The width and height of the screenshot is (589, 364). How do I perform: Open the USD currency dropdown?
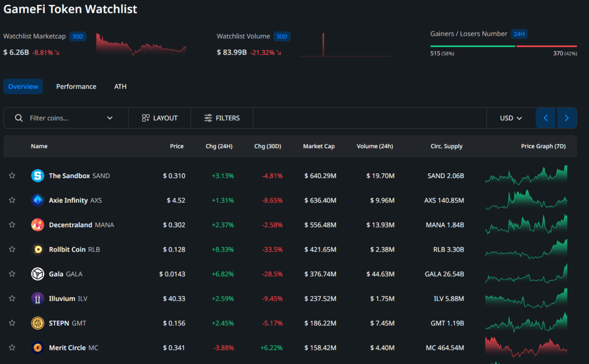coord(511,118)
